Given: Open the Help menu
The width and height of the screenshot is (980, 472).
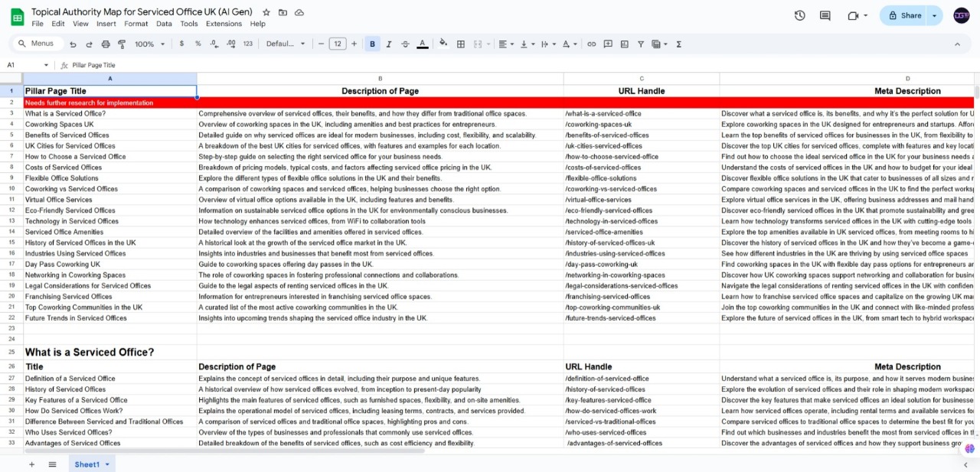Looking at the screenshot, I should point(258,24).
